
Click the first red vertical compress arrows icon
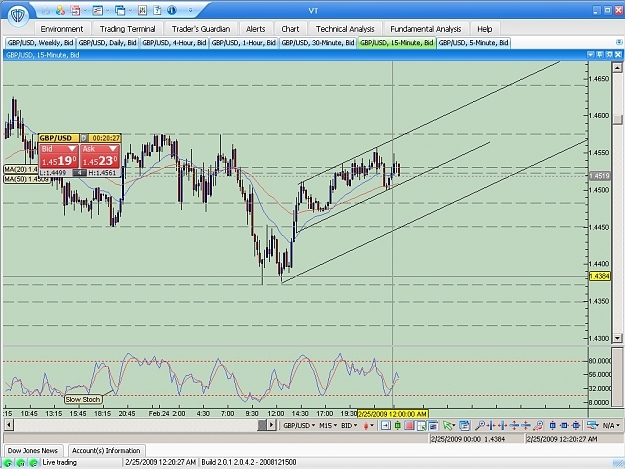pyautogui.click(x=514, y=426)
